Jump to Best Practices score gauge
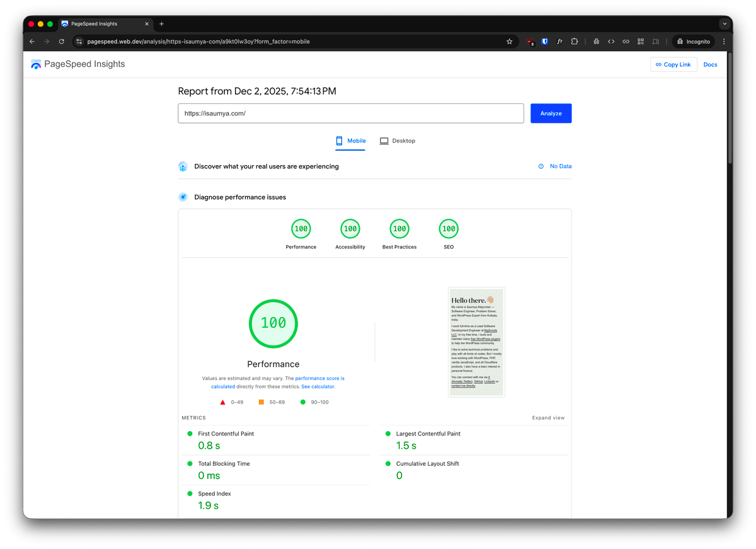The height and width of the screenshot is (549, 756). coord(399,234)
